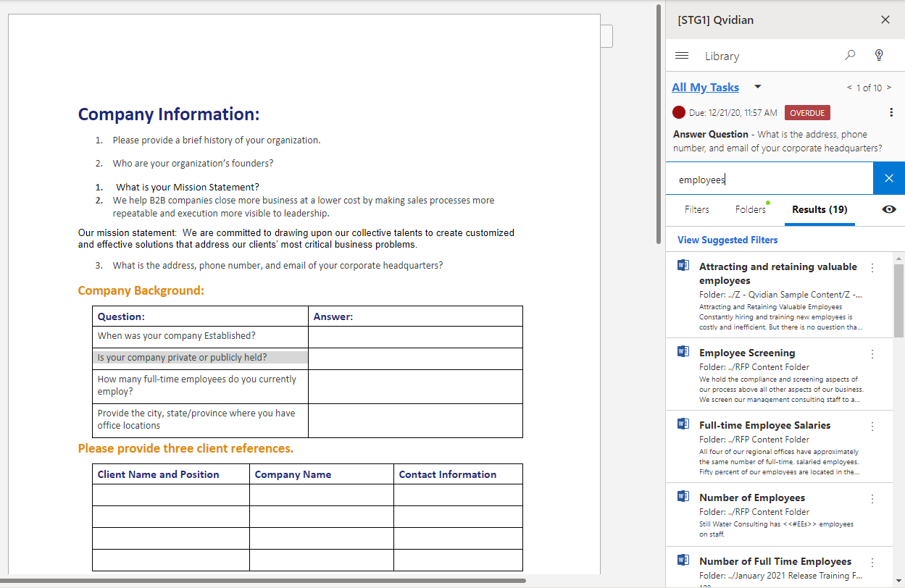Toggle the eye preview icon
905x588 pixels.
[889, 209]
